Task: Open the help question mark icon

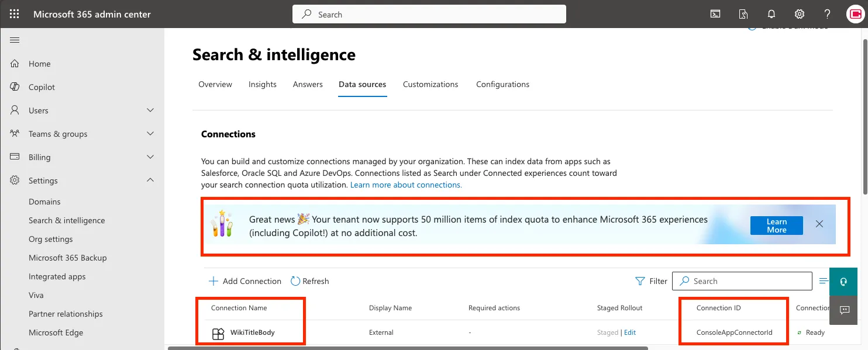Action: pyautogui.click(x=827, y=13)
